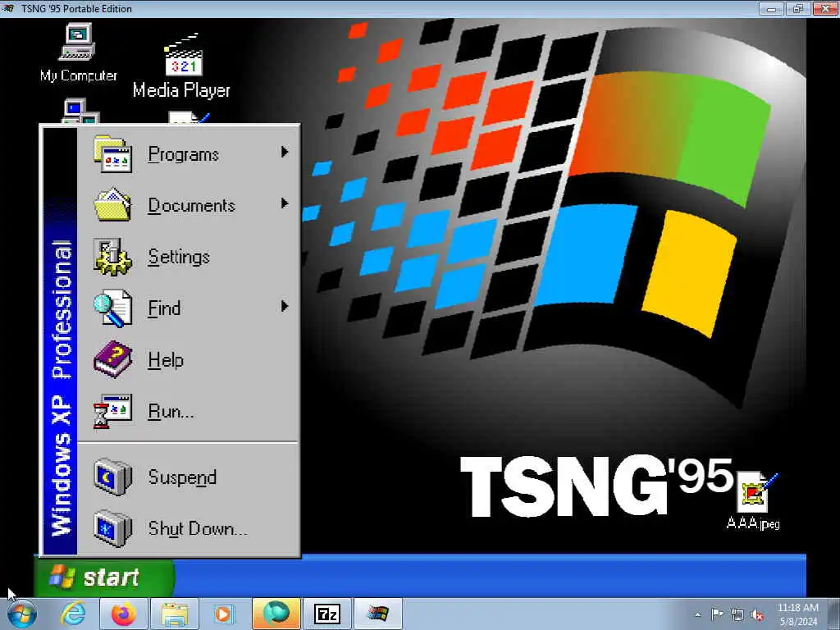Choose Shut Down... from the Start menu
The height and width of the screenshot is (630, 840).
(x=188, y=528)
